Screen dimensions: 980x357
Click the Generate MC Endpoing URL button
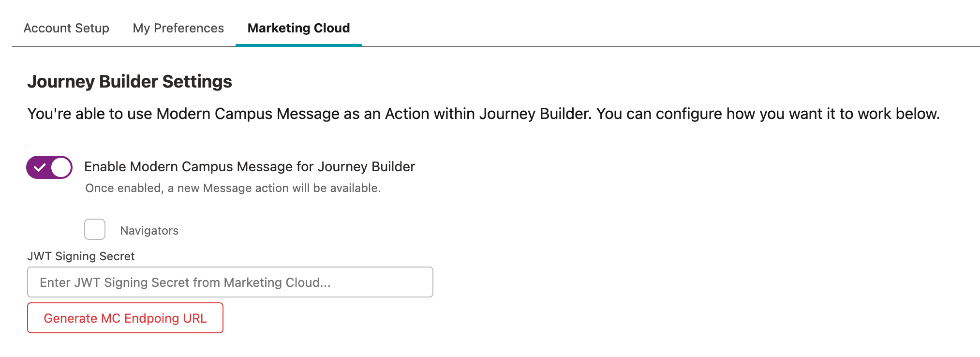coord(125,318)
